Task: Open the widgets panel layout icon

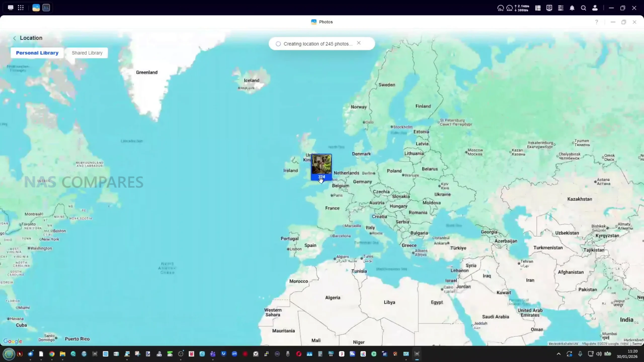Action: (x=538, y=8)
